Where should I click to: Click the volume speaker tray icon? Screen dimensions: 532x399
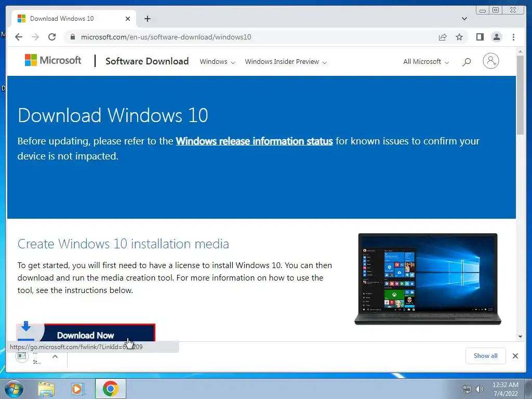click(479, 390)
